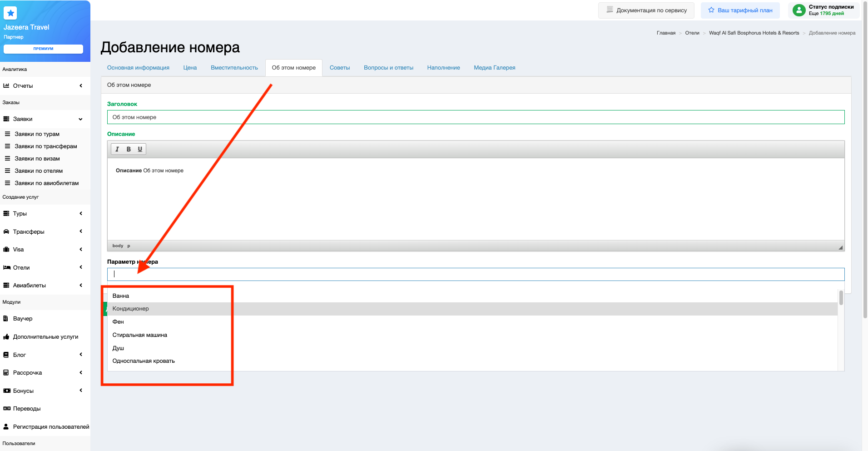Click into the Заголовок input field

tap(476, 117)
